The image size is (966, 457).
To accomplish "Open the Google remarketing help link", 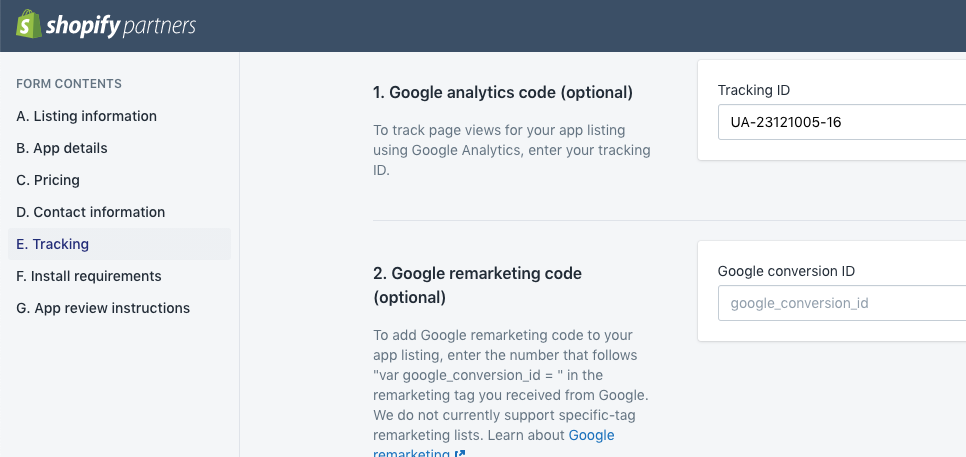I will [x=493, y=445].
